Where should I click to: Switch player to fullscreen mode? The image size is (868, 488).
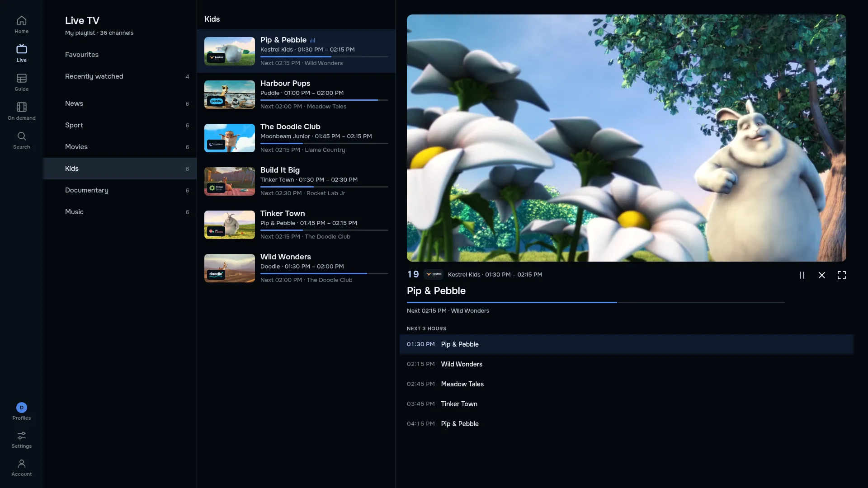point(841,275)
